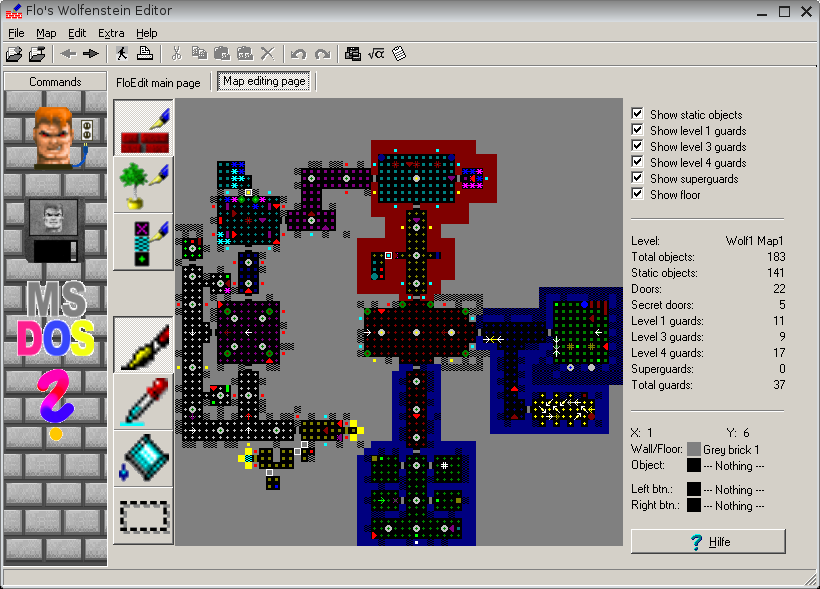Viewport: 820px width, 589px height.
Task: Click the Total objects value 183
Action: click(776, 257)
